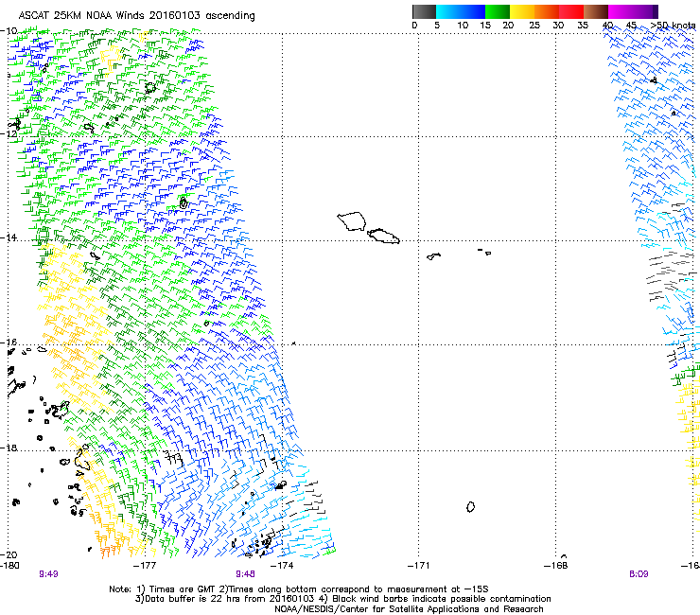Click the large western Samoa island outline
This screenshot has height=615, width=700.
click(351, 221)
